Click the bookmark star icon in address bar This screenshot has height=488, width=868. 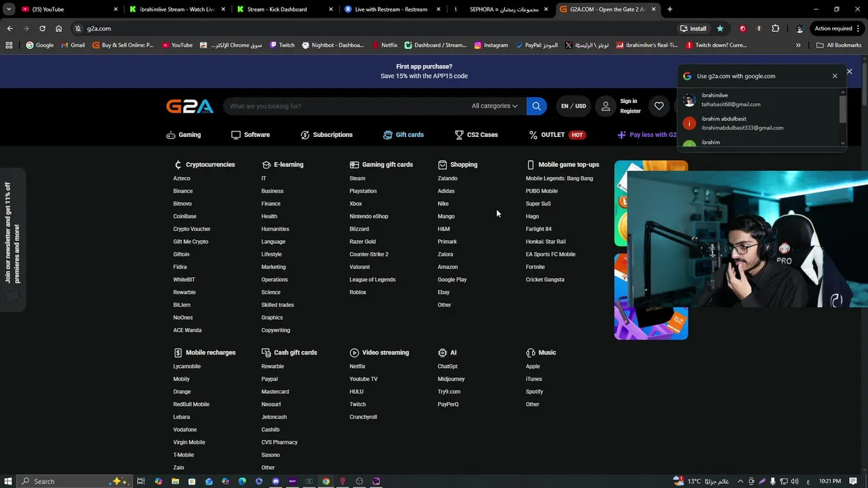[719, 28]
